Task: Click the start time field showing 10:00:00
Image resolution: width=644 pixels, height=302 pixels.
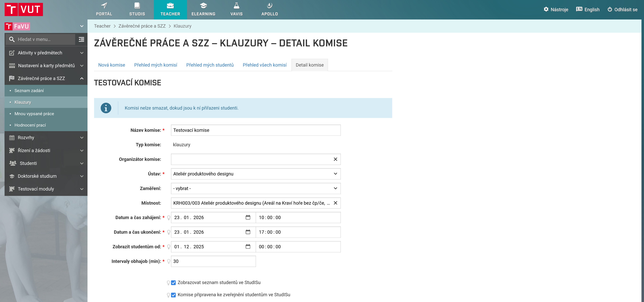Action: pyautogui.click(x=298, y=217)
